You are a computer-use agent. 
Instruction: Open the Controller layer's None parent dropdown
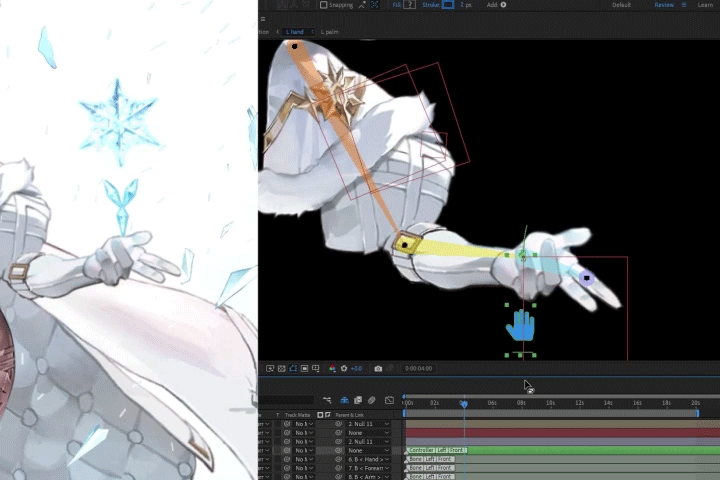tap(368, 451)
